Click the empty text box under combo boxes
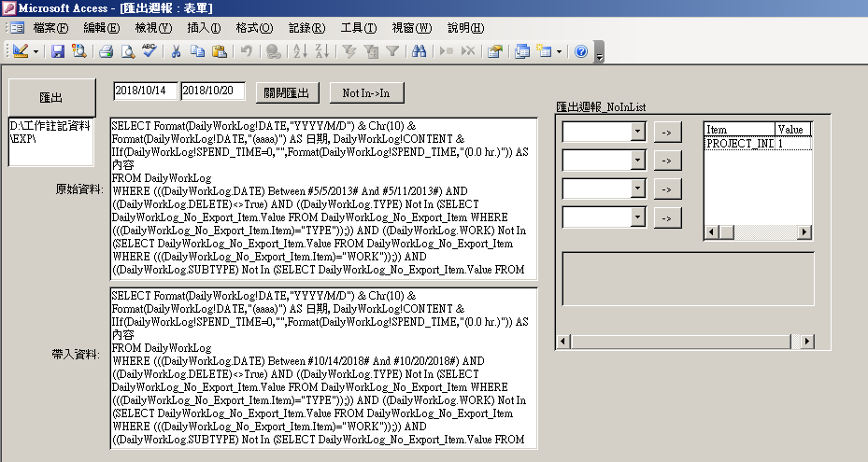Image resolution: width=868 pixels, height=462 pixels. point(688,279)
